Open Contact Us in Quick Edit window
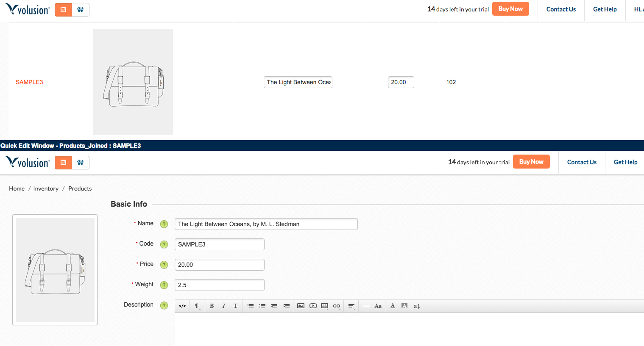The height and width of the screenshot is (346, 644). (582, 162)
